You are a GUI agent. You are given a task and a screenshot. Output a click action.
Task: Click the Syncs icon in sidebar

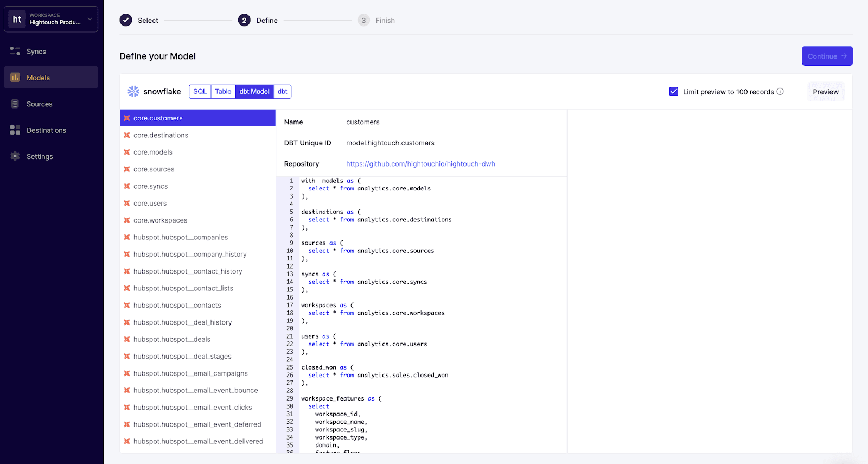pyautogui.click(x=15, y=52)
